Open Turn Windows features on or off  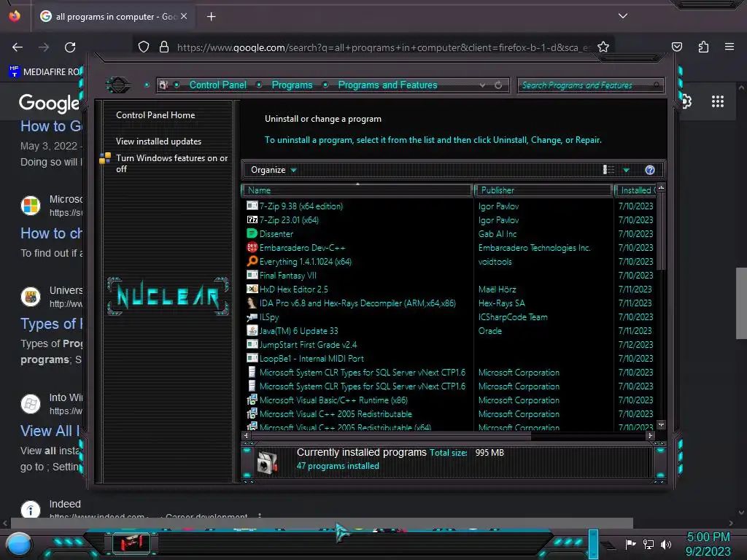click(x=171, y=163)
